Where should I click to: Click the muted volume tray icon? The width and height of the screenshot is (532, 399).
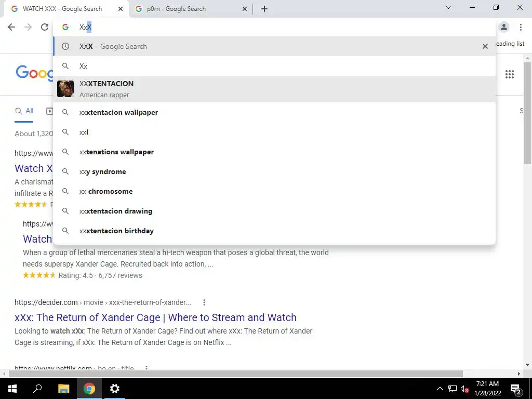(x=464, y=389)
